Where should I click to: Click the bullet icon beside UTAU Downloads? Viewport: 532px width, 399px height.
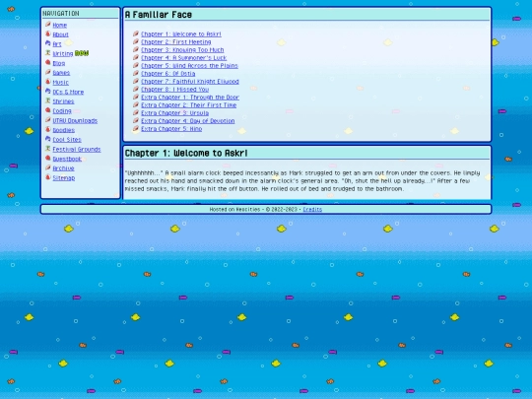point(48,120)
